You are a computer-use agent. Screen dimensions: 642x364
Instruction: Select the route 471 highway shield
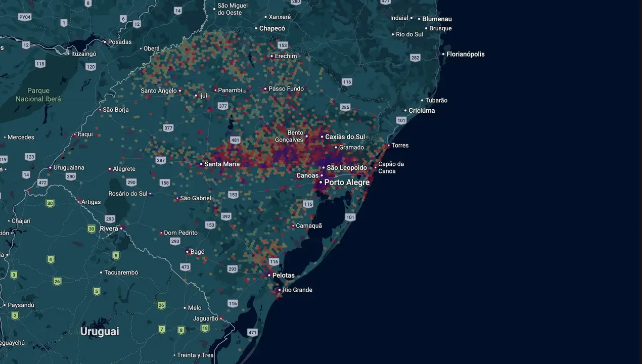click(252, 333)
